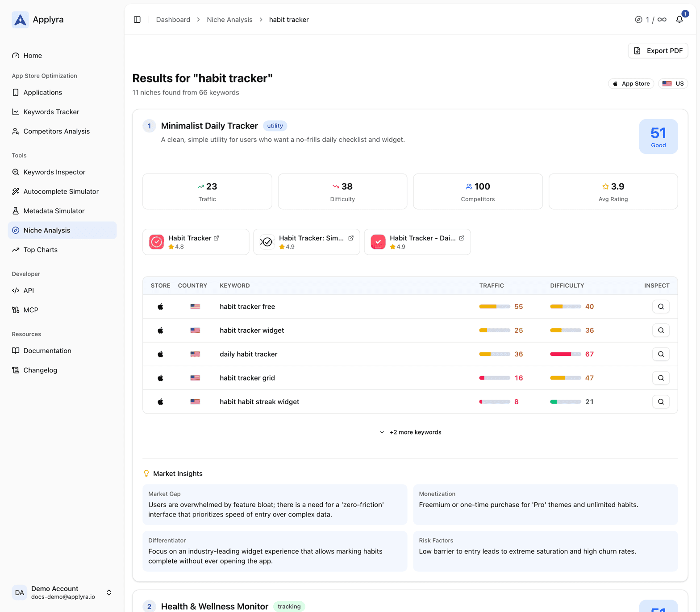Open Keywords Inspector tool
This screenshot has height=612, width=700.
62,172
